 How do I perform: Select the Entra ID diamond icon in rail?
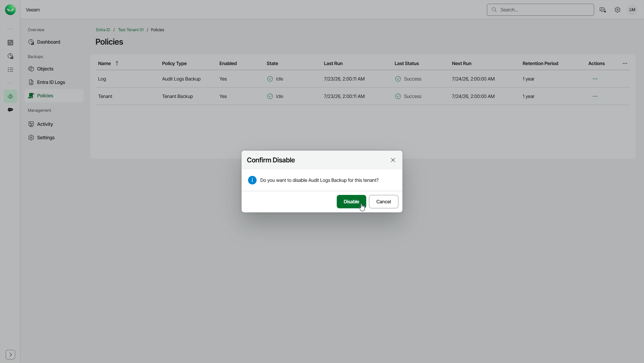click(x=10, y=96)
